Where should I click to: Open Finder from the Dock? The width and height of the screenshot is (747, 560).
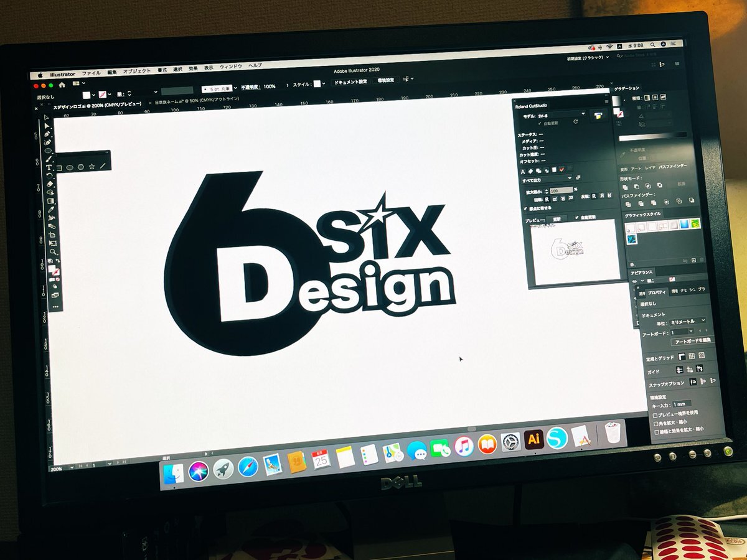[x=172, y=474]
